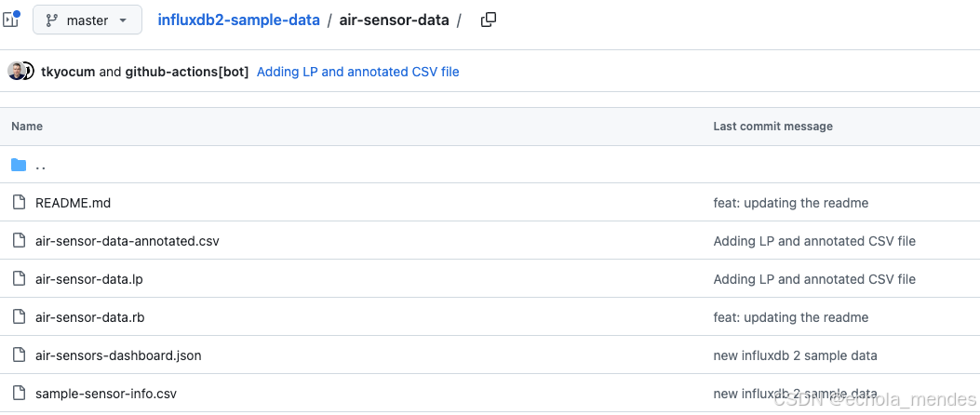Click the air-sensors-dashboard.json file icon

pyautogui.click(x=20, y=355)
